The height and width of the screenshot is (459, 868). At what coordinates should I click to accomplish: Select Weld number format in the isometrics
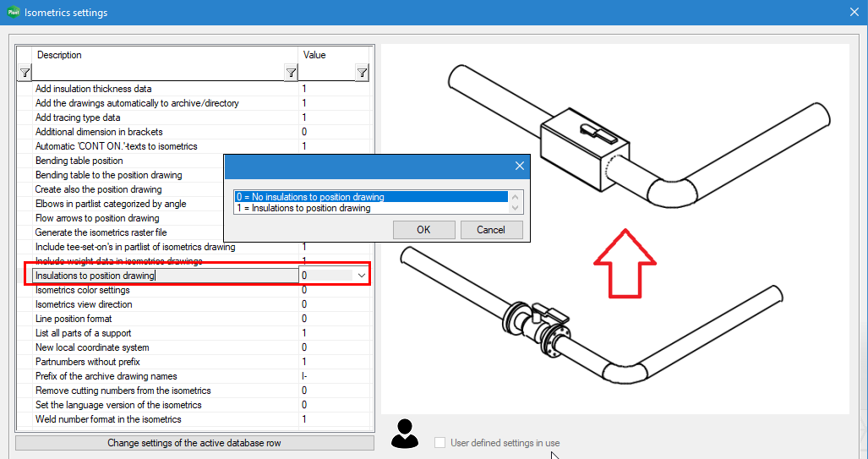coord(194,419)
